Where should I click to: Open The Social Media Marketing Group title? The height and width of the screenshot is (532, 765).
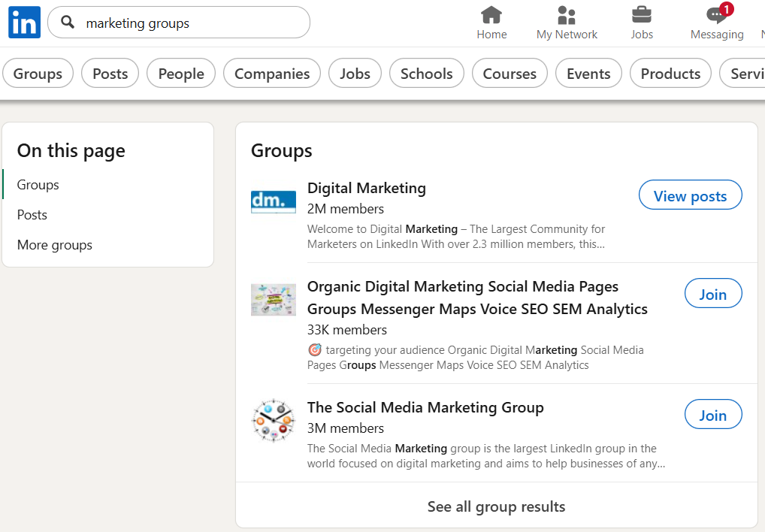coord(425,407)
